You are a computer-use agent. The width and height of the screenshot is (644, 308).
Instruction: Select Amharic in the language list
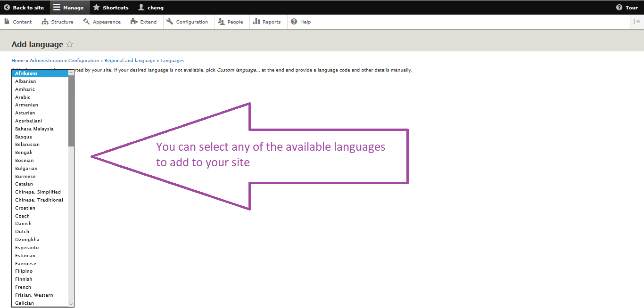(40, 89)
